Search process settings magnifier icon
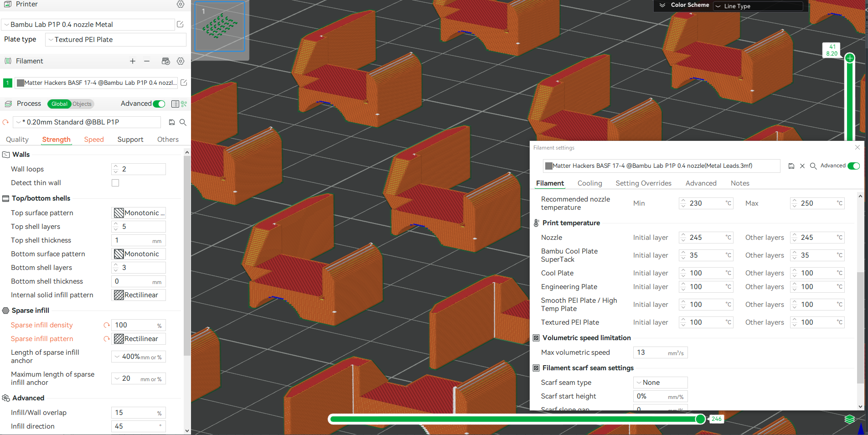Screen dimensions: 868x435 tap(183, 122)
